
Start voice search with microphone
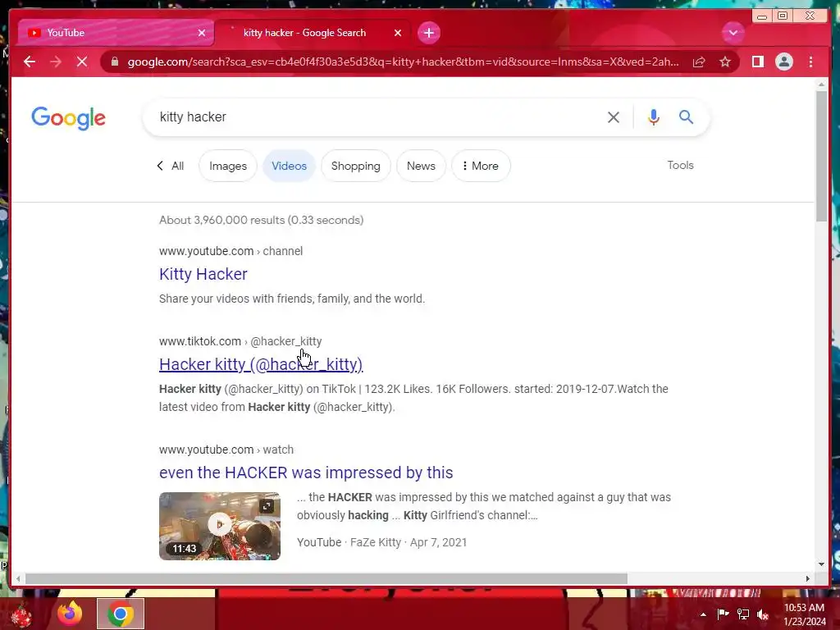click(653, 117)
